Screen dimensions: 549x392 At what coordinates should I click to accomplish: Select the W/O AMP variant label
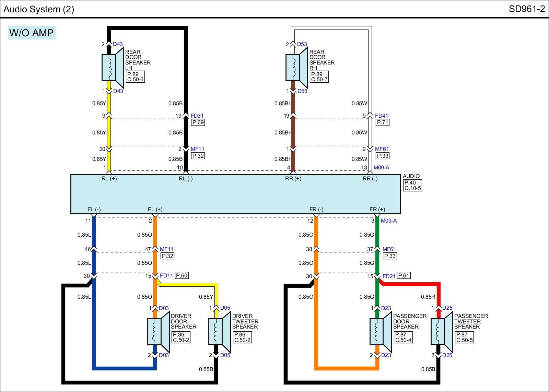(32, 33)
